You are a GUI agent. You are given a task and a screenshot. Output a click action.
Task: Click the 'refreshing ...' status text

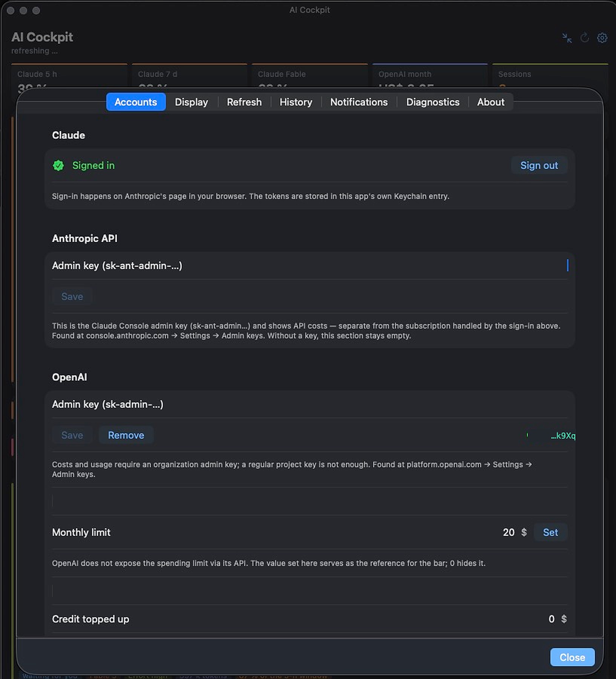pyautogui.click(x=34, y=51)
